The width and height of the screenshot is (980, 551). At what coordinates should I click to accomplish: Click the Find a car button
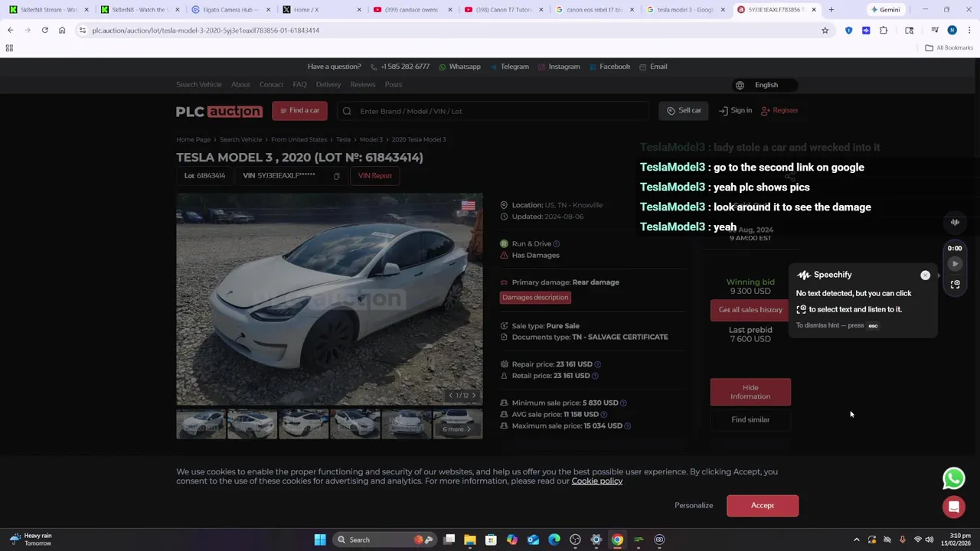click(299, 110)
